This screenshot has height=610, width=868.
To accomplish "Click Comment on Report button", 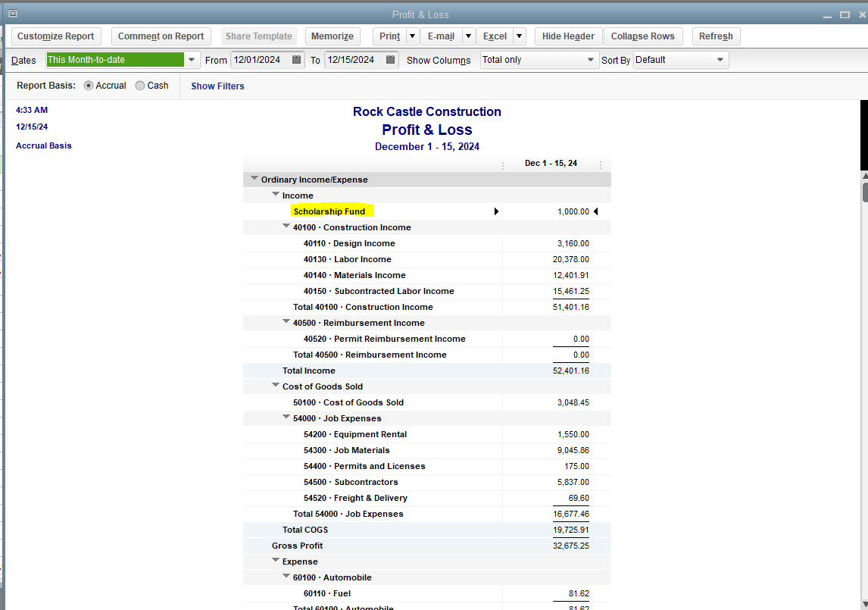I will pos(161,36).
